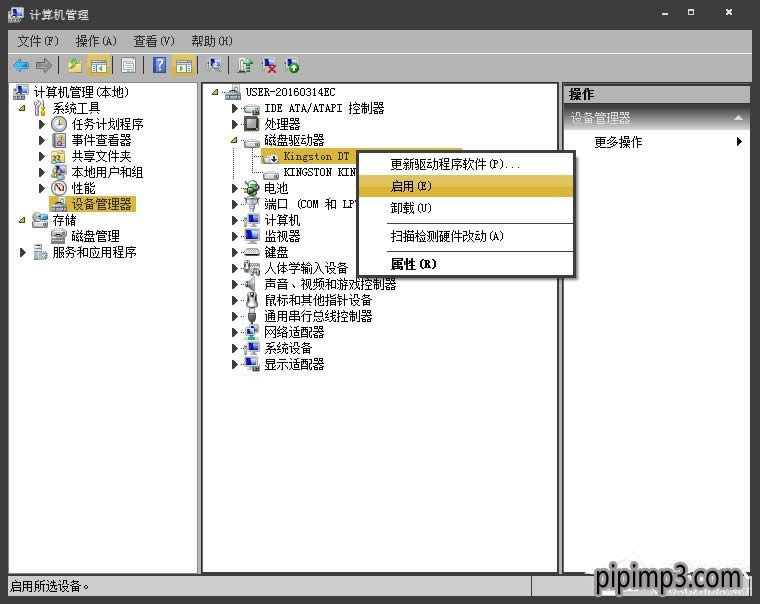Screen dimensions: 760x604
Task: Click the Enable device green arrow icon
Action: 292,65
